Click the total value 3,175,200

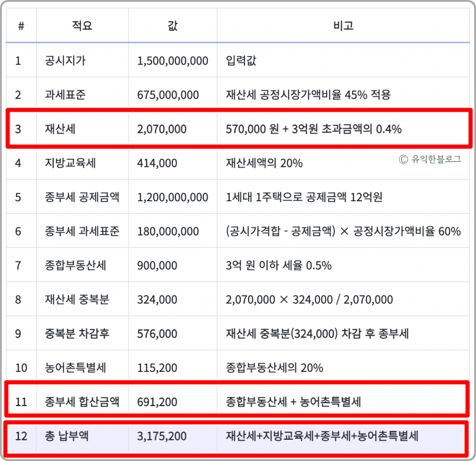[162, 436]
